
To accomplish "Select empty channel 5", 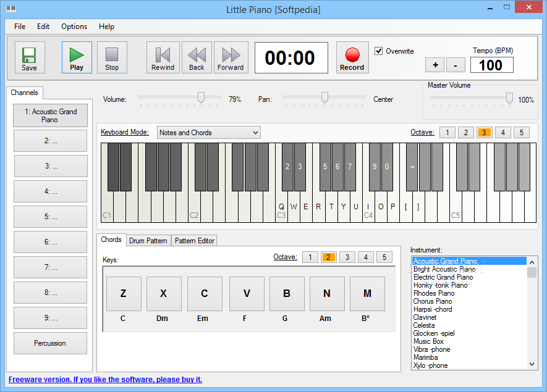I will click(50, 217).
